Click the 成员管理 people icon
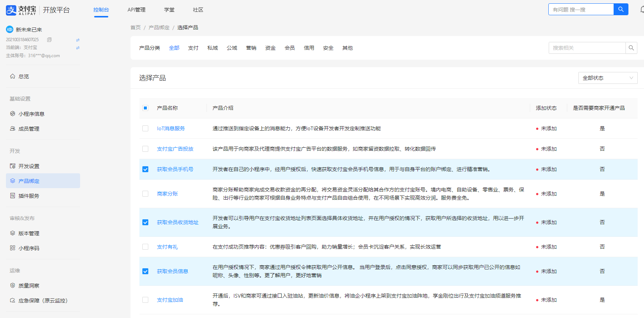This screenshot has width=644, height=318. 13,128
